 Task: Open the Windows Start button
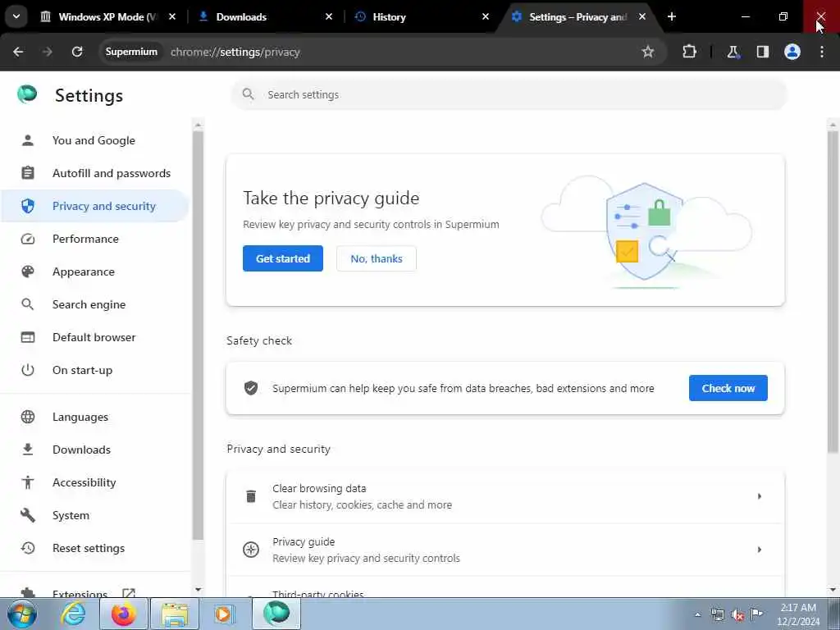click(21, 614)
